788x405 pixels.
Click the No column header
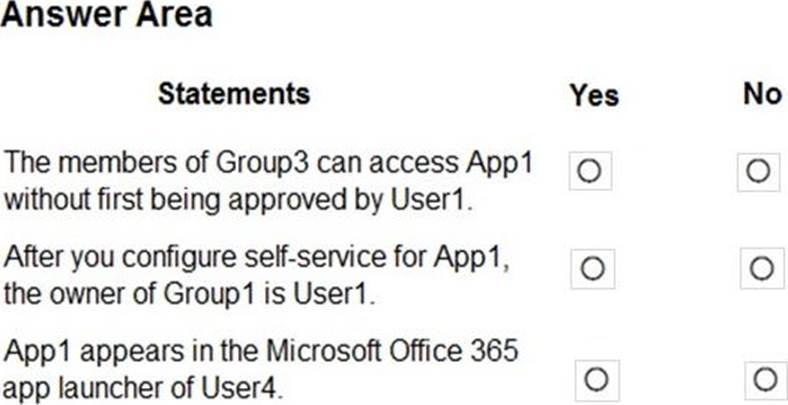761,94
